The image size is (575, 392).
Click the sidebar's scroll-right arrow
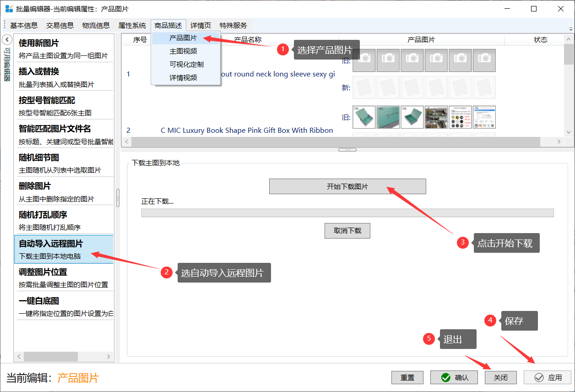point(108,356)
